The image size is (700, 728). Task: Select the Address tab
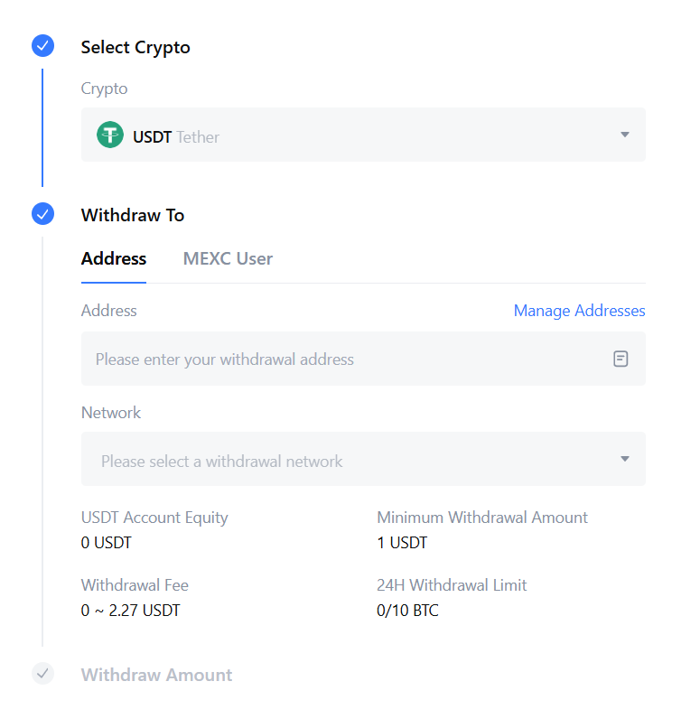click(113, 258)
